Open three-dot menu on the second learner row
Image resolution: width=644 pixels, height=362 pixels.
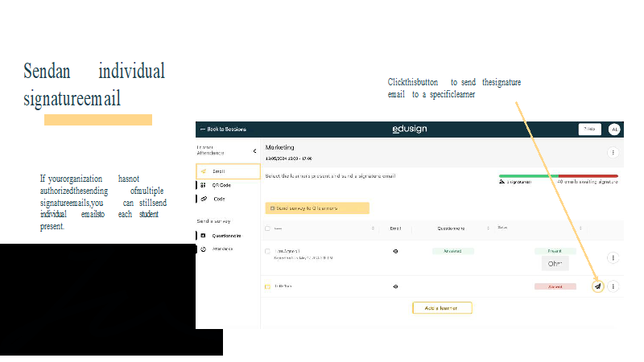[613, 286]
